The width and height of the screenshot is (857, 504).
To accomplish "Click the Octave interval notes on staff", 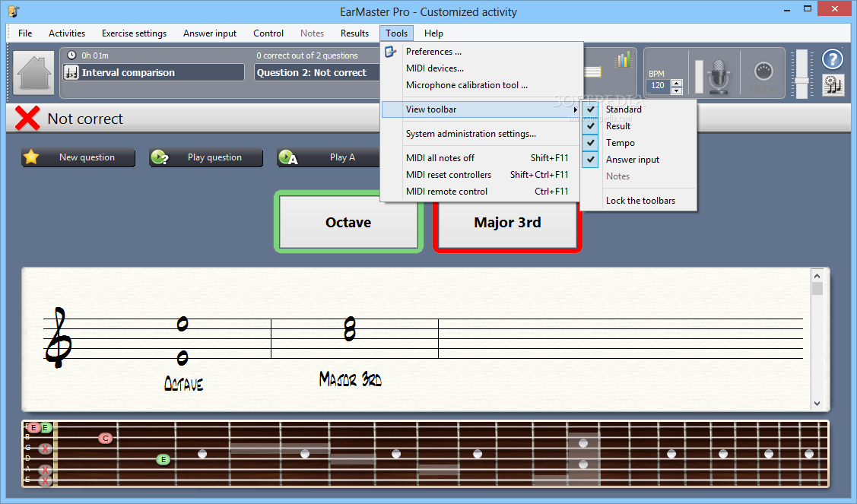I will click(x=183, y=341).
